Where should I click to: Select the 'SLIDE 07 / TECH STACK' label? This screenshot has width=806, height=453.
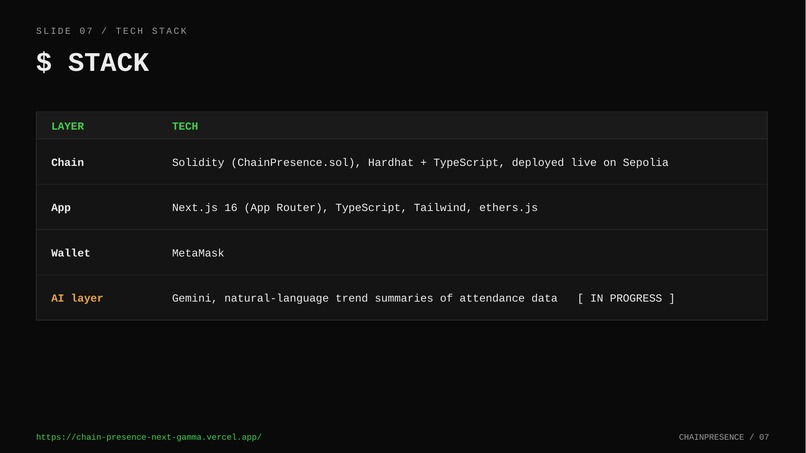pyautogui.click(x=112, y=31)
